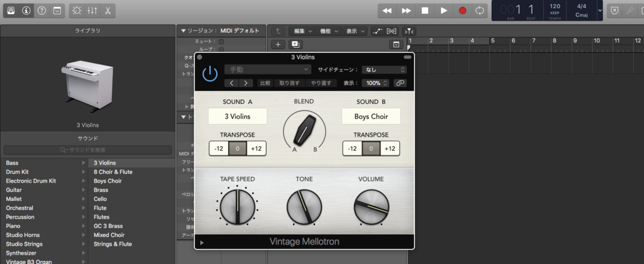Open the Mixer faders icon

click(92, 11)
